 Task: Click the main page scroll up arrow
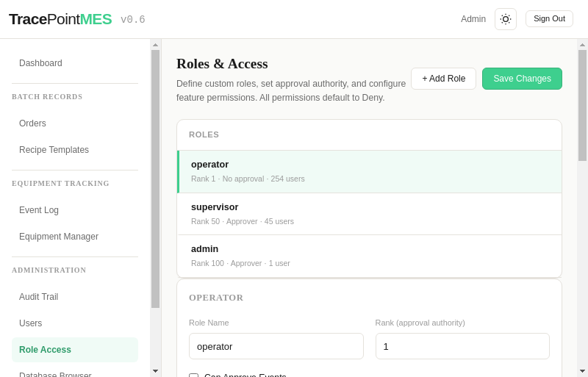coord(582,45)
